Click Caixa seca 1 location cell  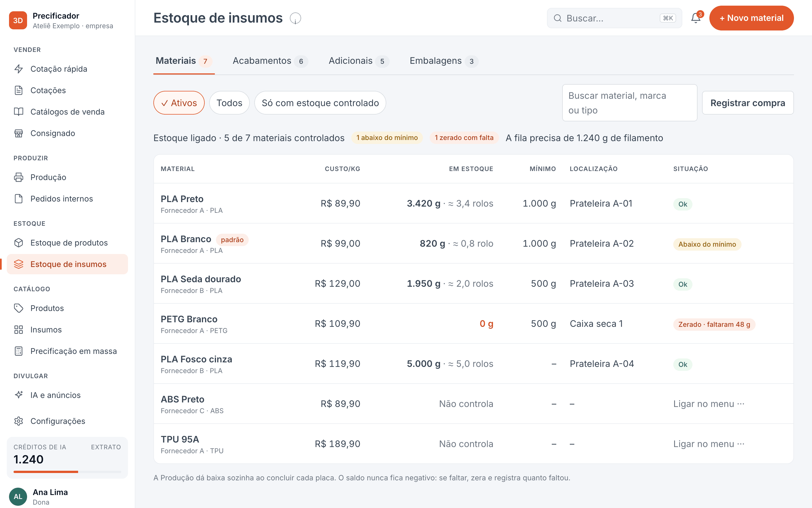click(x=596, y=323)
